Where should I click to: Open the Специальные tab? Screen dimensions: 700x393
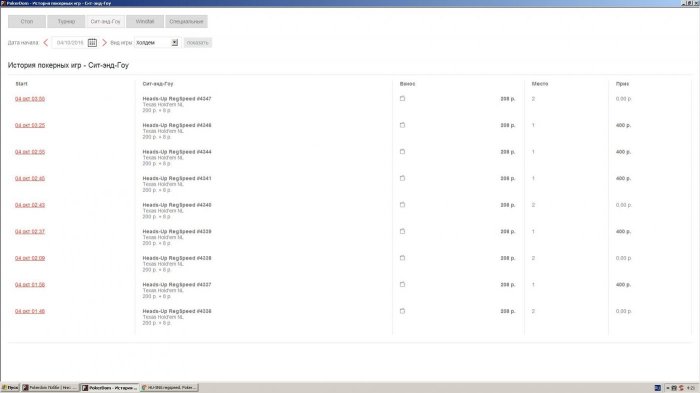pyautogui.click(x=186, y=21)
